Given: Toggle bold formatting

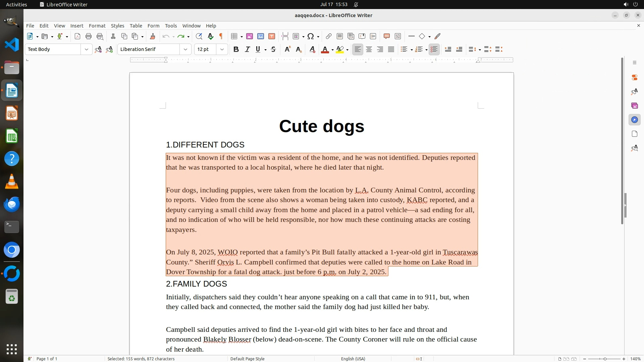Looking at the screenshot, I should (236, 49).
